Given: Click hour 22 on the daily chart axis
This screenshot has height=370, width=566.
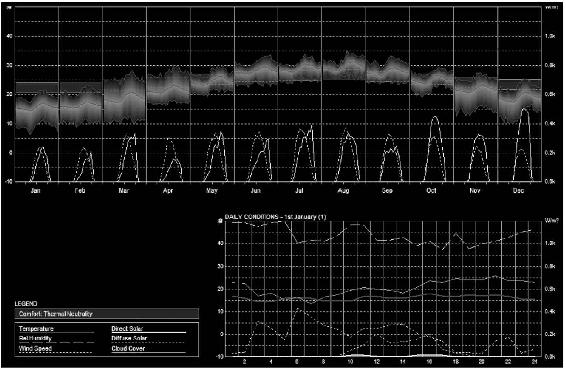Looking at the screenshot, I should [x=508, y=361].
